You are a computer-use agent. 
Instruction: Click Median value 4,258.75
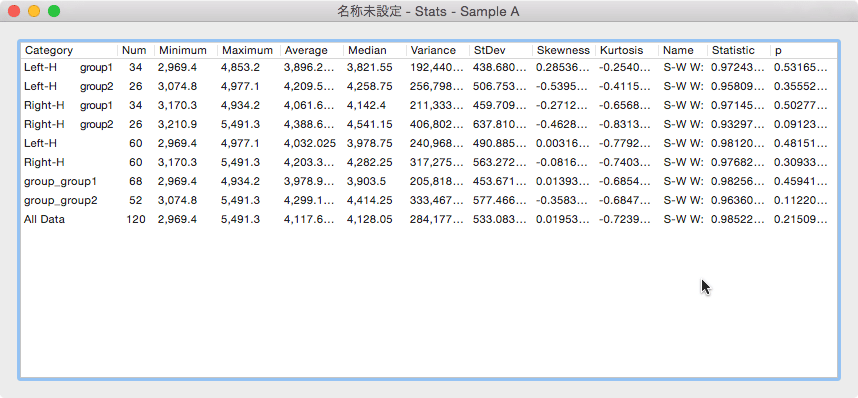pyautogui.click(x=370, y=86)
